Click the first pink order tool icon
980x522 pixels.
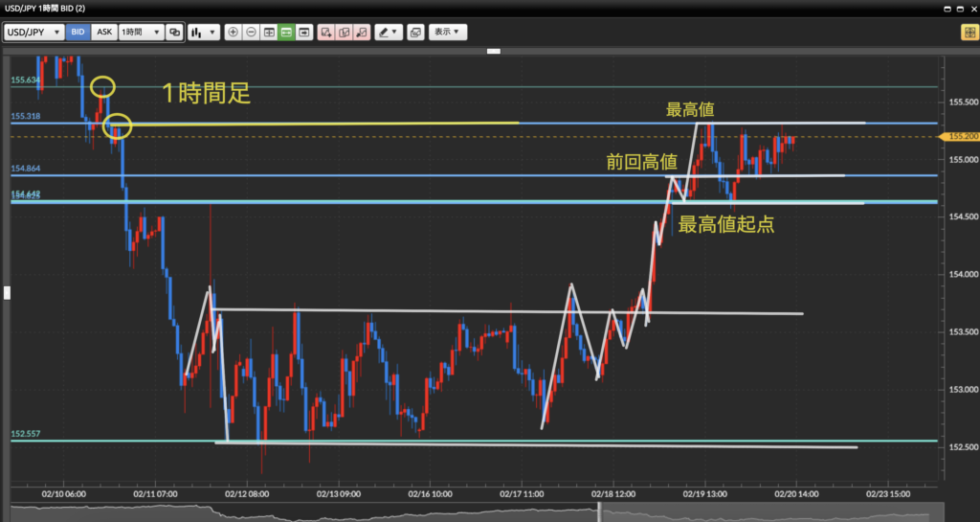pyautogui.click(x=326, y=32)
